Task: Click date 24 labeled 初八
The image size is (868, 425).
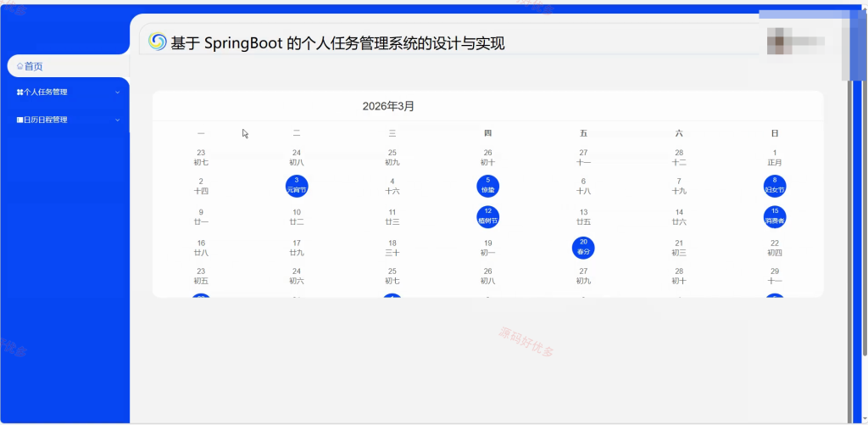Action: pyautogui.click(x=297, y=158)
